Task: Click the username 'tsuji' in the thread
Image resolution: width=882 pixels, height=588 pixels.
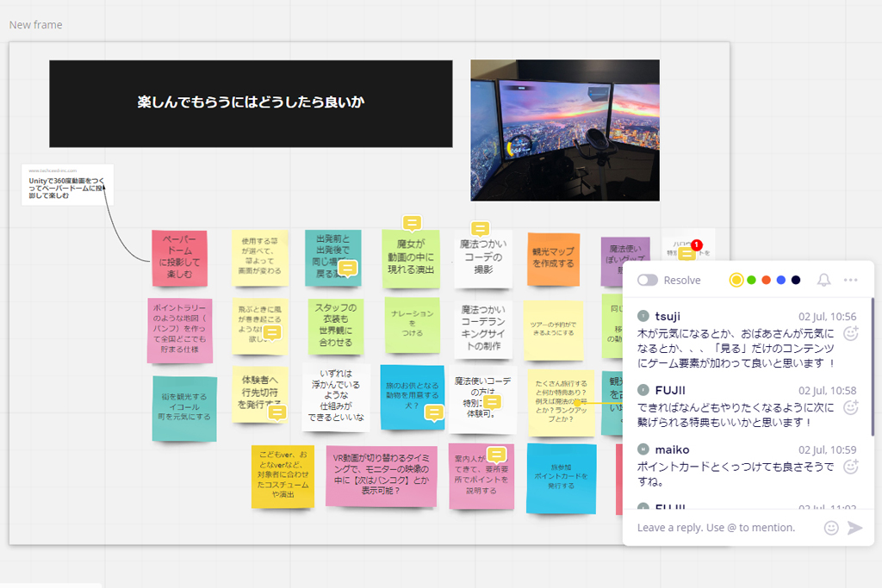Action: 668,317
